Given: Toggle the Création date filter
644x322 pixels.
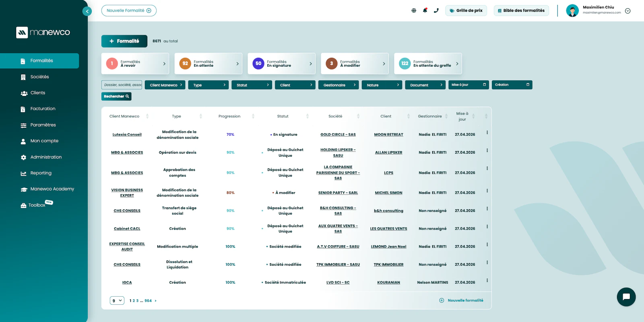Looking at the screenshot, I should pos(512,85).
